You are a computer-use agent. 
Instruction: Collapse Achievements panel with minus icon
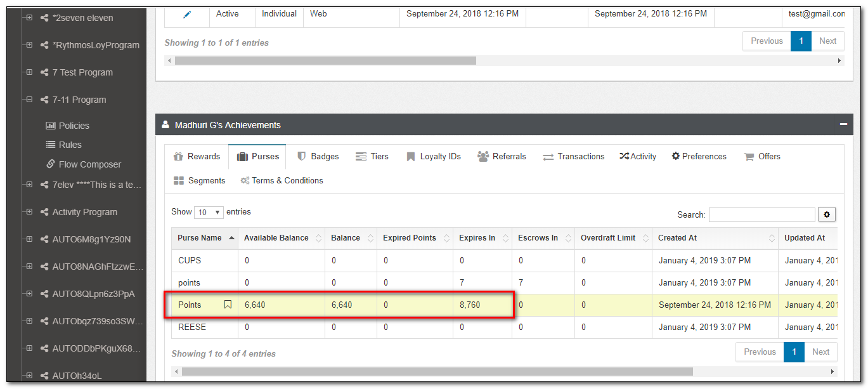click(x=843, y=125)
